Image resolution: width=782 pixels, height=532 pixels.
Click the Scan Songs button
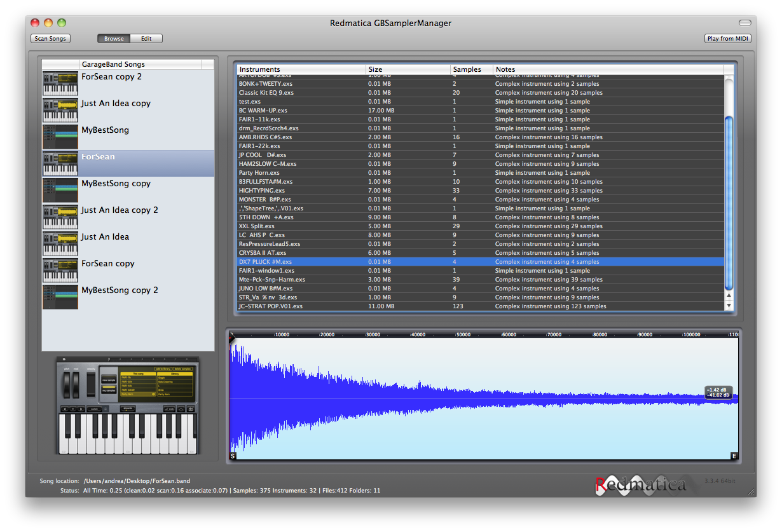(x=50, y=39)
